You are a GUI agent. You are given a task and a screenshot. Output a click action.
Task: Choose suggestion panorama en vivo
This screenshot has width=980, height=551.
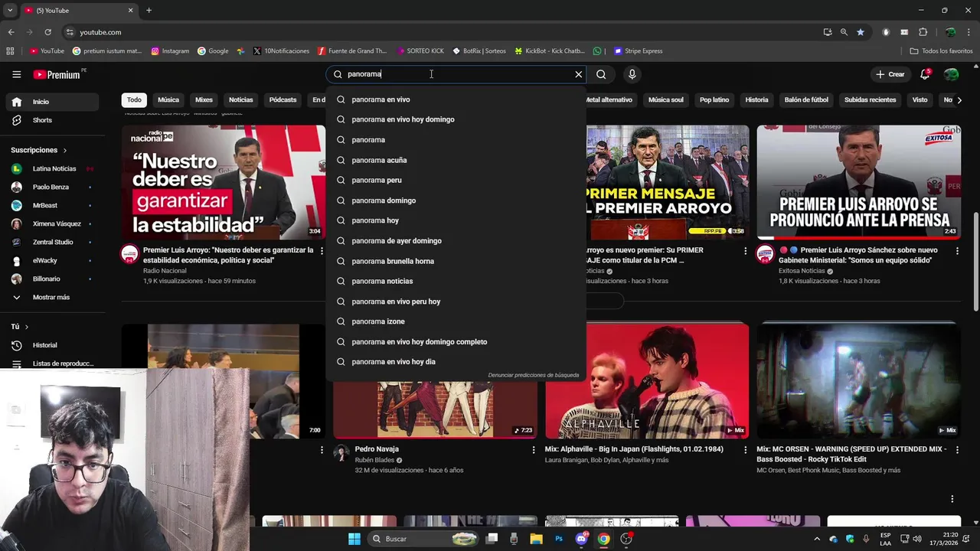point(456,99)
